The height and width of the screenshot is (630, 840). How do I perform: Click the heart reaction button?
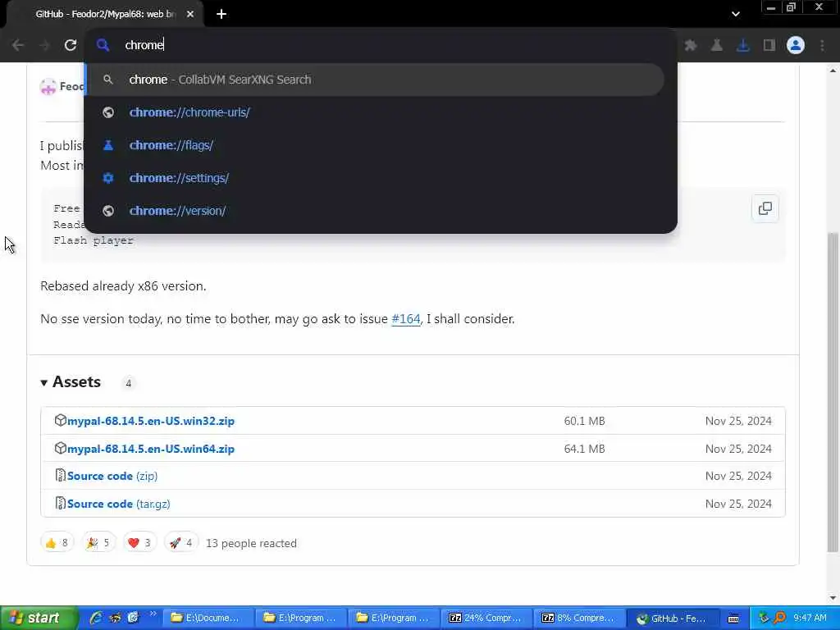point(139,543)
